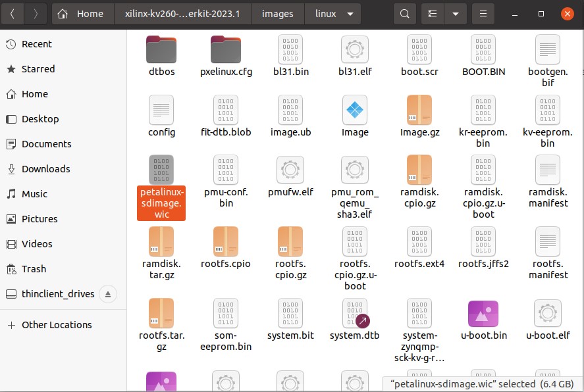The height and width of the screenshot is (392, 584).
Task: Select the petalinux-sdimage.wic thumbnail
Action: pos(161,170)
